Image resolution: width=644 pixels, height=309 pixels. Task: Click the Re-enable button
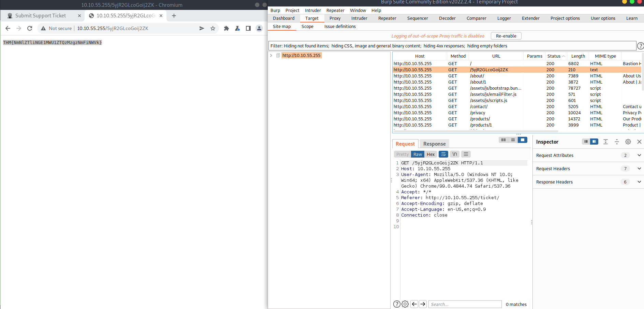pos(506,36)
